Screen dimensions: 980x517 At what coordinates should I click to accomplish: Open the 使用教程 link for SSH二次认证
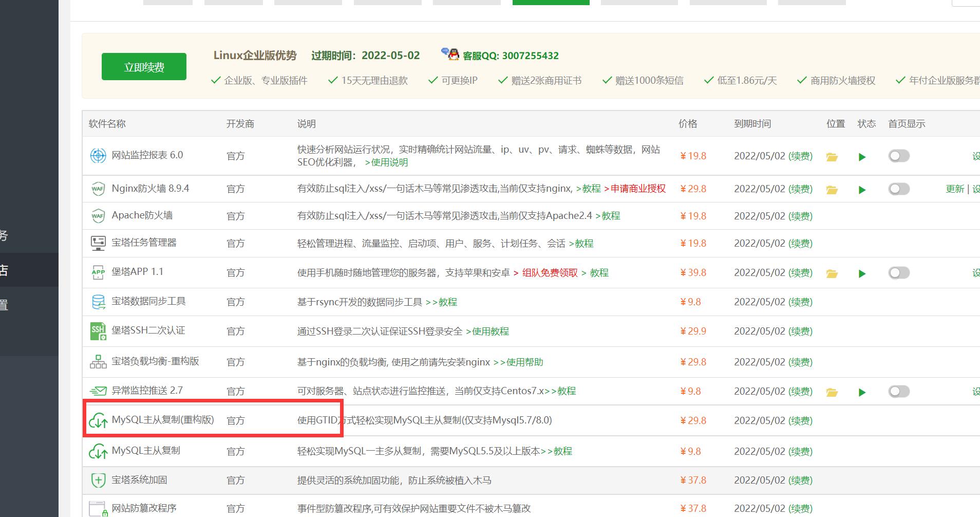click(x=487, y=331)
